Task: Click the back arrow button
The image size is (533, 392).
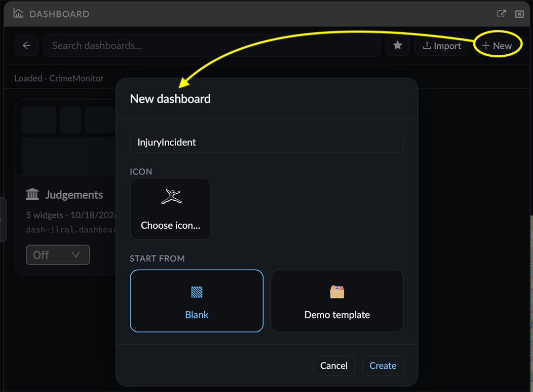Action: (27, 45)
